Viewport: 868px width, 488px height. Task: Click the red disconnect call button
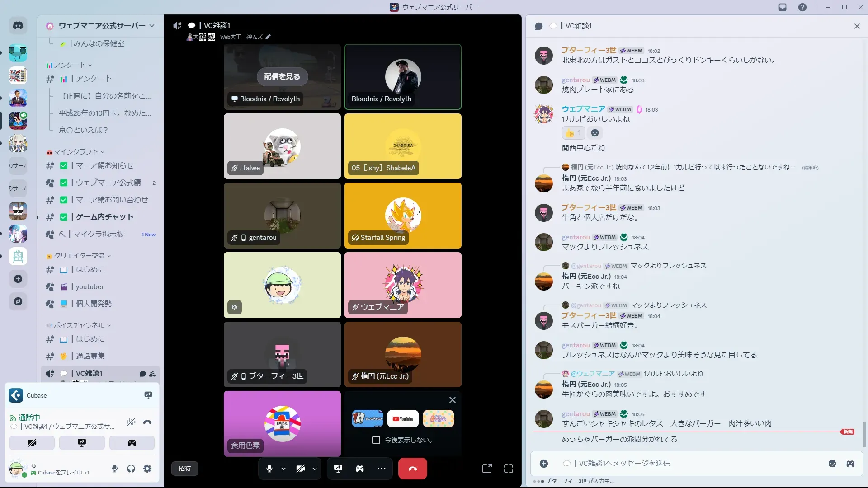point(412,469)
